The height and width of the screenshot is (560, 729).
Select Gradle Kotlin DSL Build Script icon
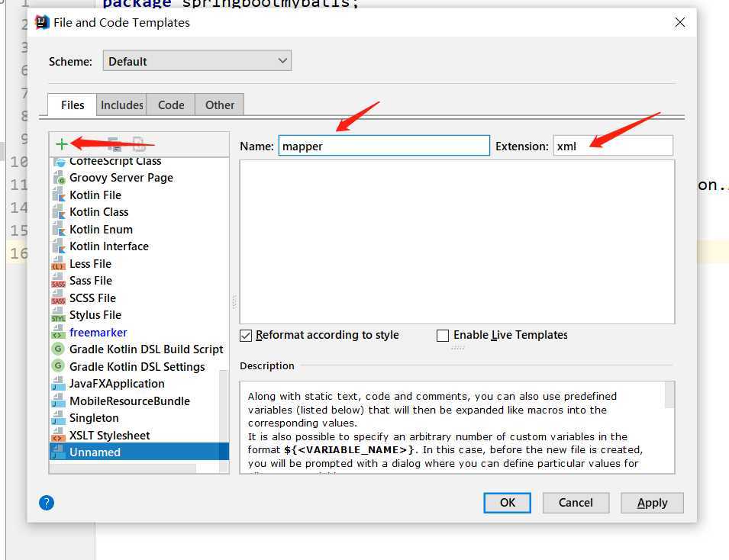(x=58, y=349)
